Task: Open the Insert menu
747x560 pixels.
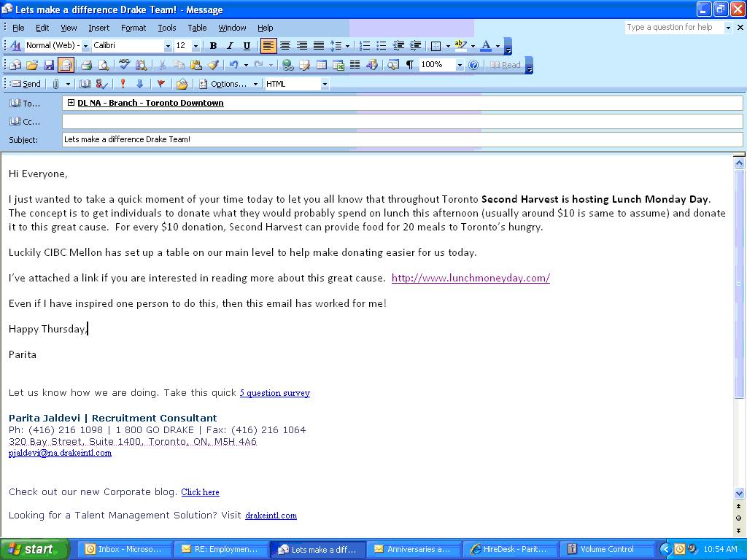Action: pos(98,28)
